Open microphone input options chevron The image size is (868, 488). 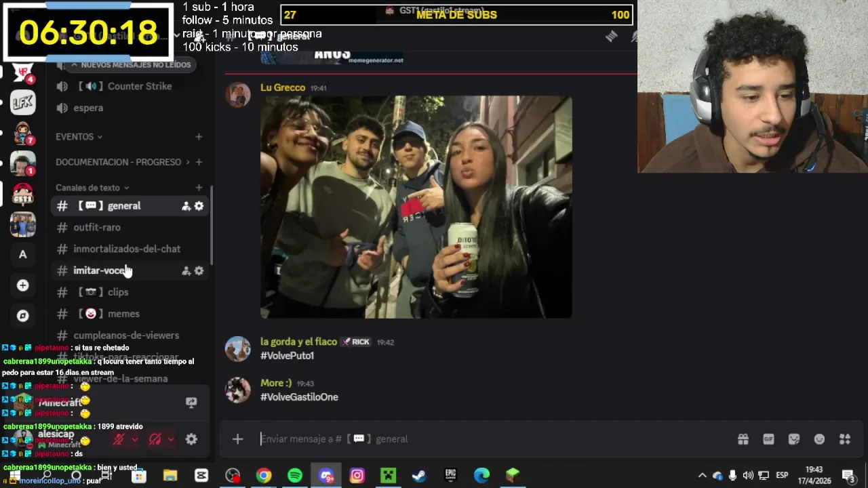134,439
